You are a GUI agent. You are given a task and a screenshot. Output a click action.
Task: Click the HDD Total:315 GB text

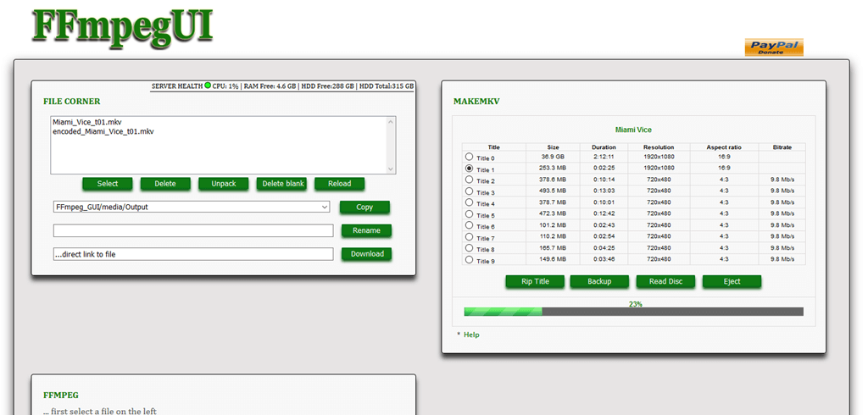click(387, 86)
